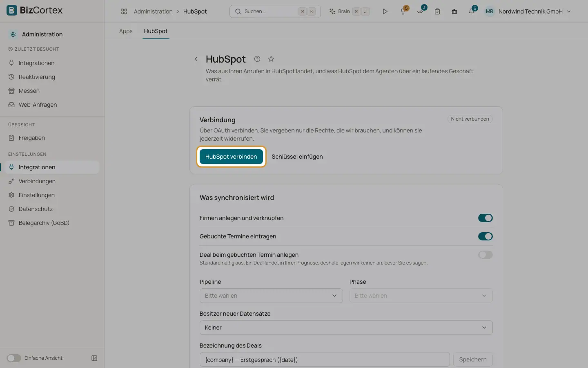The image size is (588, 368).
Task: Click the Administration gear icon in sidebar
Action: coord(13,34)
